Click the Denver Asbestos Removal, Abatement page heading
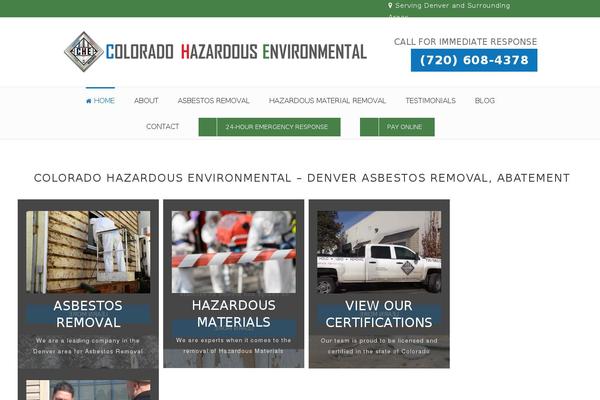Screen dimensions: 600x400 302,178
